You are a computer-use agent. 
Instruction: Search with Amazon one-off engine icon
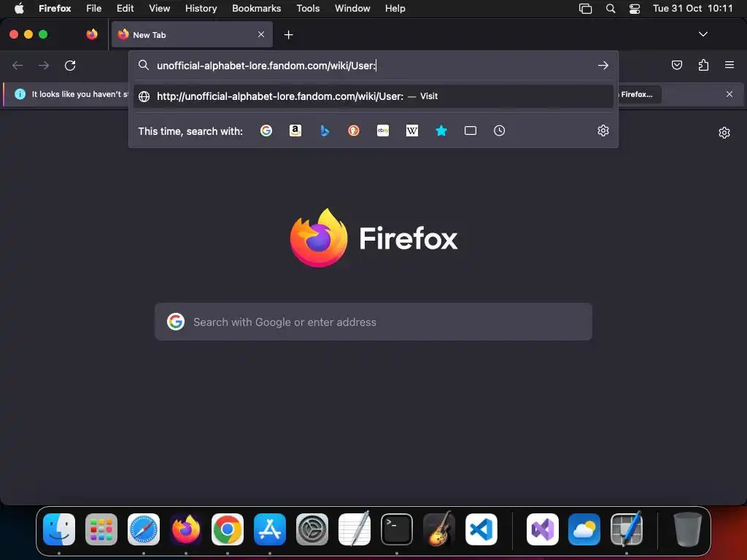(x=295, y=131)
